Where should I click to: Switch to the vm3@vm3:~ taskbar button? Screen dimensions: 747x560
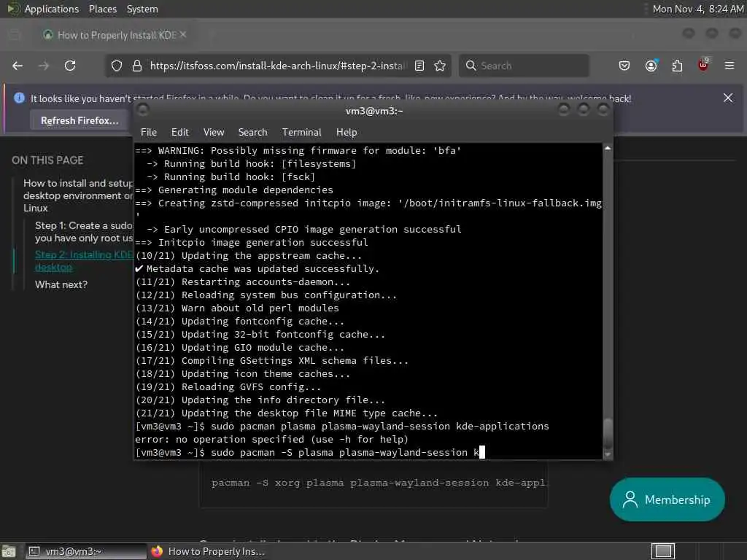tap(86, 551)
